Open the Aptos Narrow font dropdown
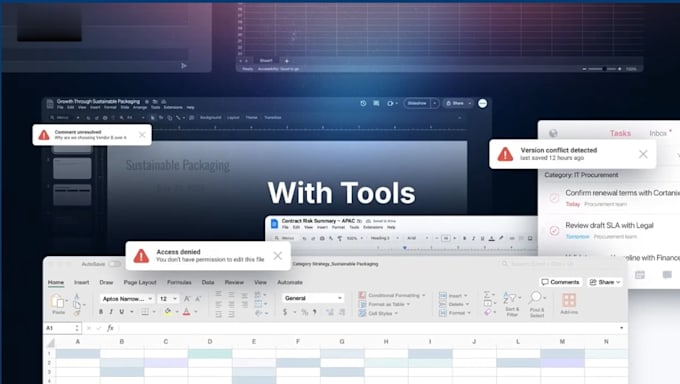This screenshot has height=384, width=680. [x=127, y=299]
